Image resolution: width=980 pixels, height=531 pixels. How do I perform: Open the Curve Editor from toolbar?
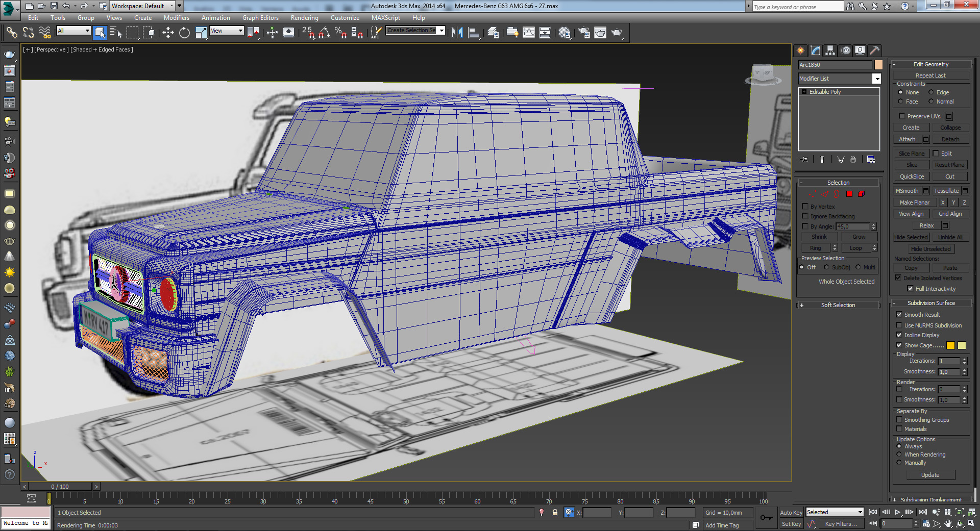529,33
